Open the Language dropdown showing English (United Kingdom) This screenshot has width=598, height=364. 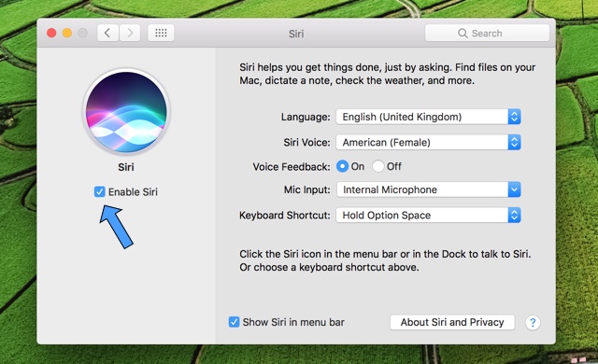point(428,117)
